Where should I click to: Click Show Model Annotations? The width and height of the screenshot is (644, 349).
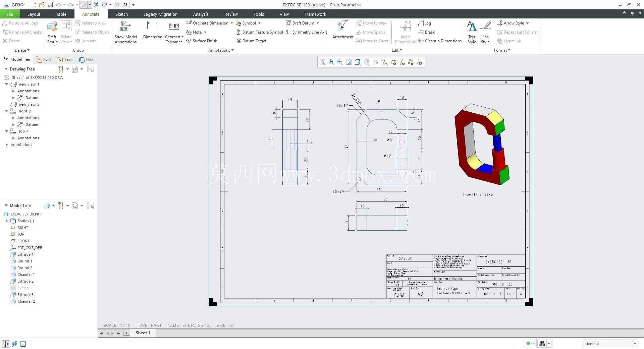[125, 32]
